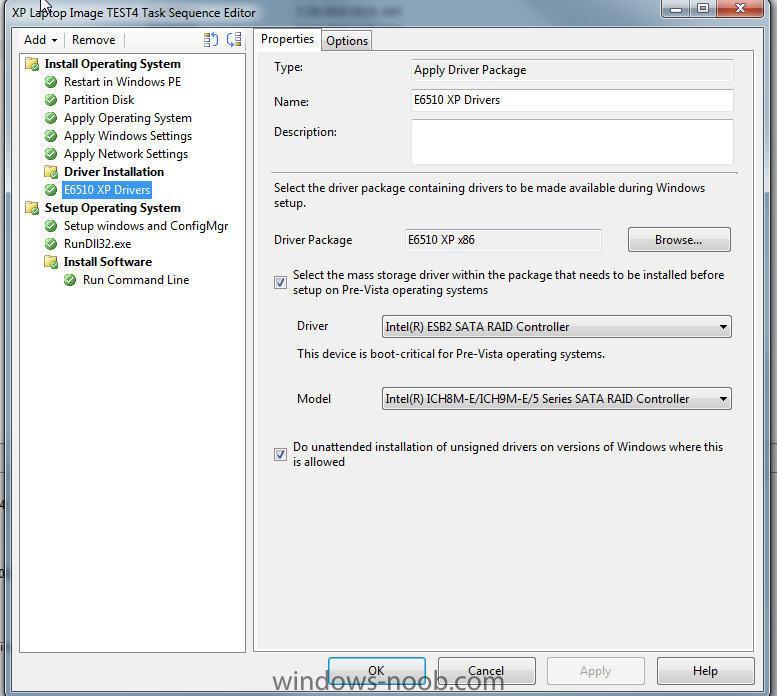Click Remove in the toolbar
The width and height of the screenshot is (777, 696).
(94, 40)
